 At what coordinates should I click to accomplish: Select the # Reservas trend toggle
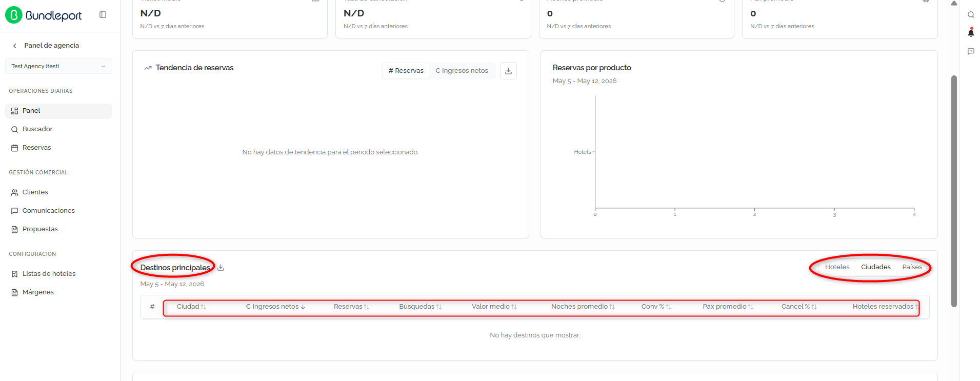click(x=406, y=71)
